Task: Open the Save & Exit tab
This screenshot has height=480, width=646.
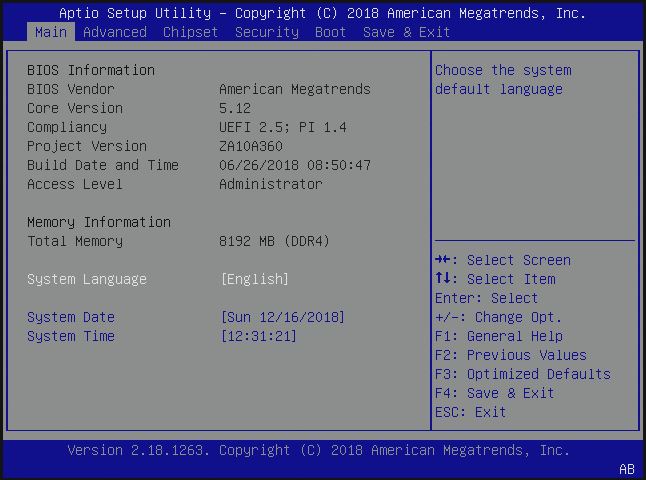Action: click(x=407, y=32)
